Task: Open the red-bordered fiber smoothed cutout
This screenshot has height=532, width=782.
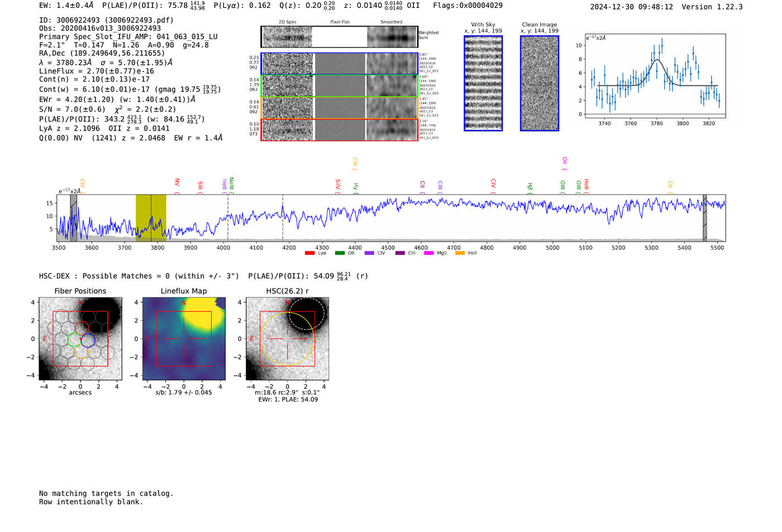Action: [392, 130]
